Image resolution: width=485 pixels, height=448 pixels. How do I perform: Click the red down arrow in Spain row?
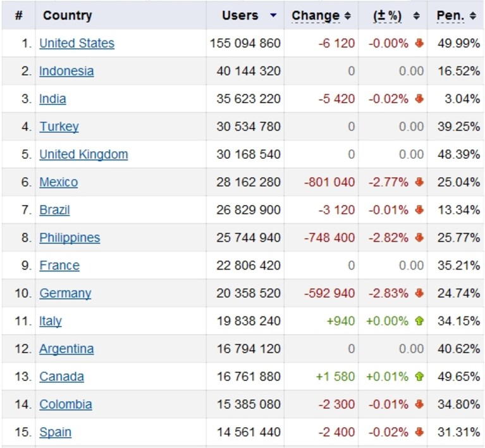419,432
